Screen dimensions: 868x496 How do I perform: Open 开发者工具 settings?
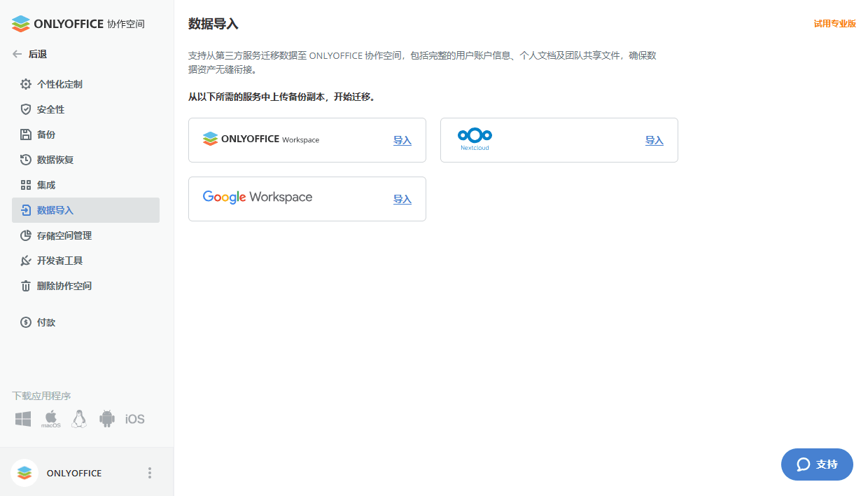(85, 261)
